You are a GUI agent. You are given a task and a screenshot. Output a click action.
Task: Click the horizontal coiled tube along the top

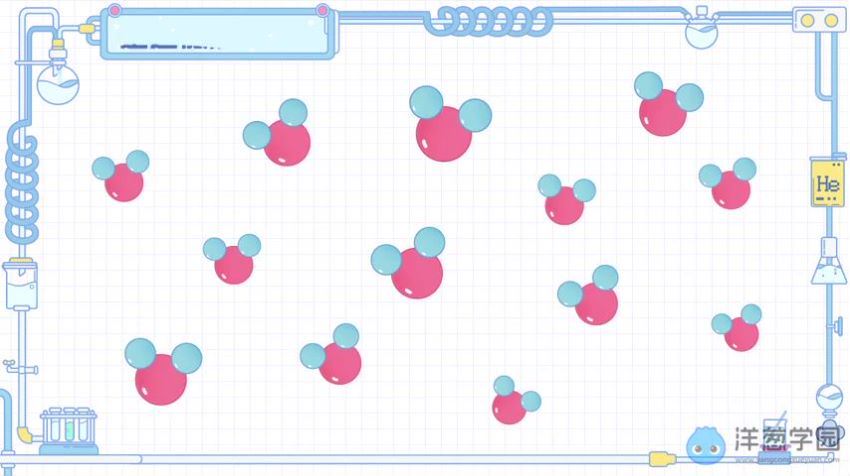tap(488, 21)
